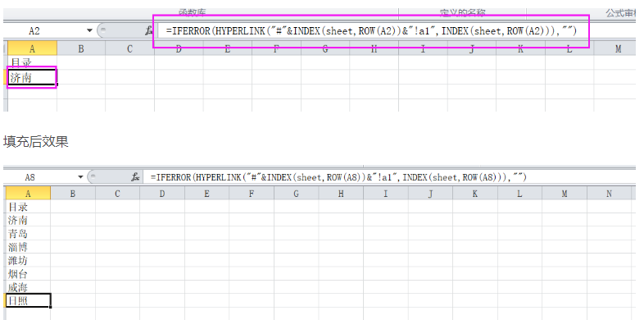644x320 pixels.
Task: Select the 日照 cell in row 8
Action: pos(28,300)
